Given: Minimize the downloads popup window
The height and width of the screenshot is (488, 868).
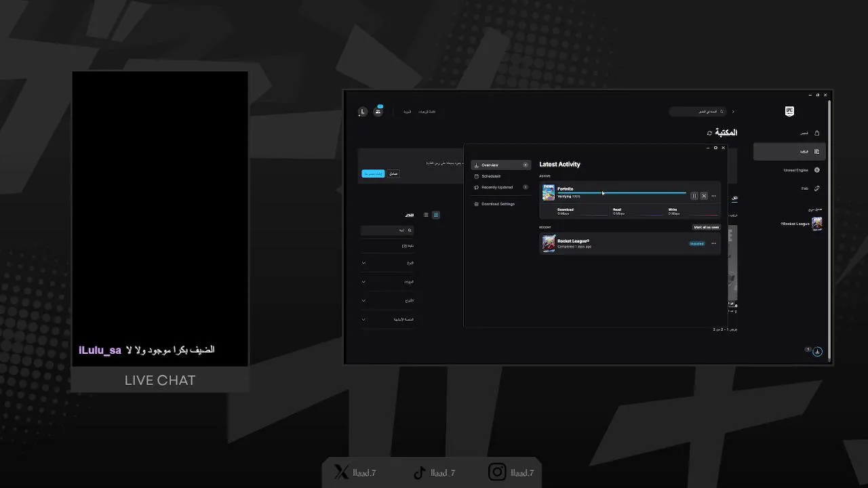Looking at the screenshot, I should (708, 148).
